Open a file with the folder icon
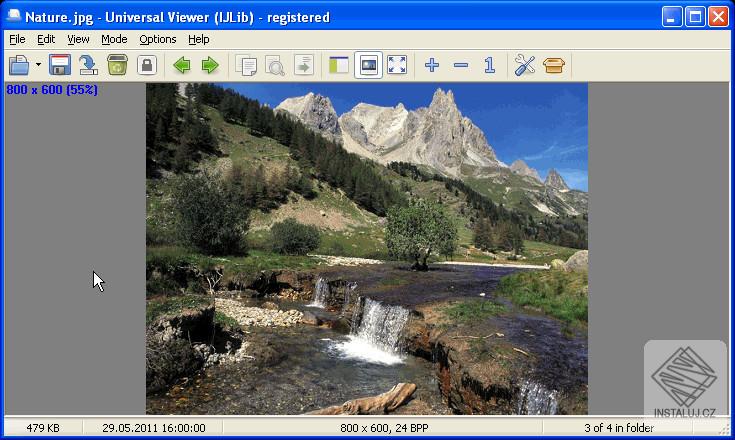Viewport: 735px width, 440px height. [x=19, y=65]
